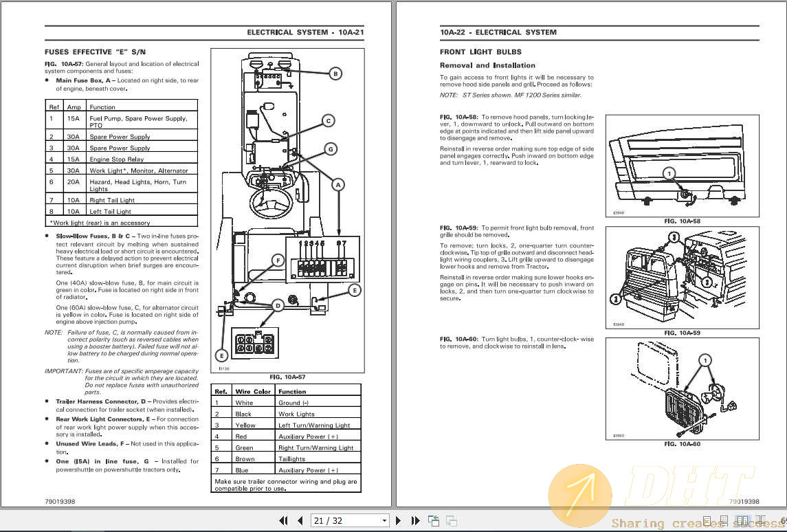Screen dimensions: 787x532
Task: Click the previous-view history icon
Action: click(434, 520)
